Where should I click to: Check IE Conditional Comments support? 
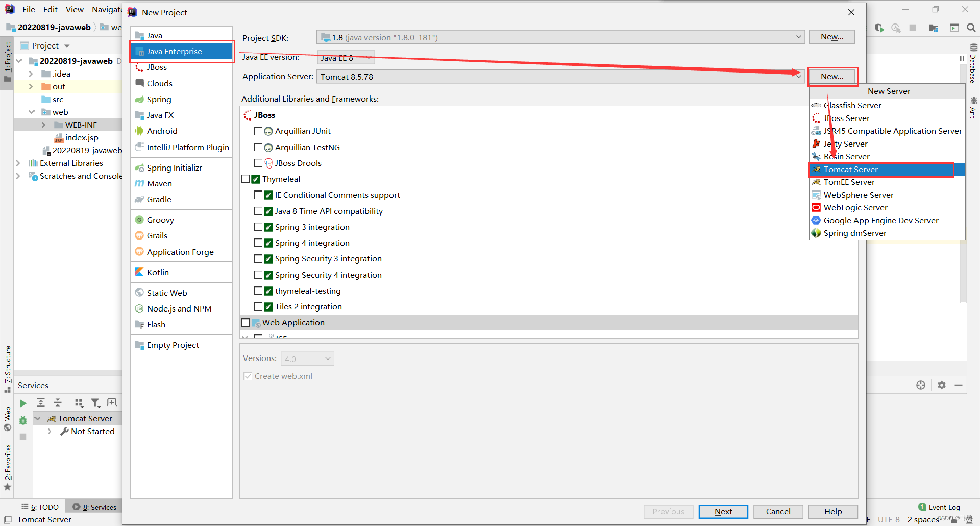[258, 195]
